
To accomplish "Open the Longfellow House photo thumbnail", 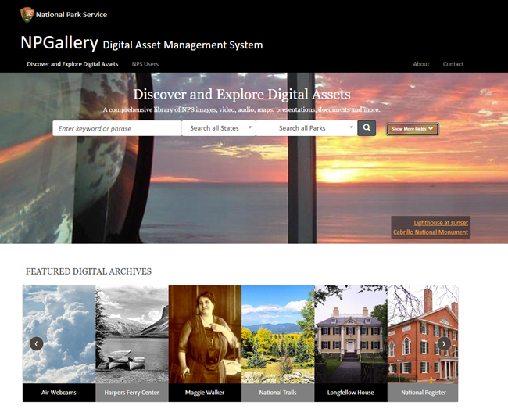I will click(x=351, y=335).
